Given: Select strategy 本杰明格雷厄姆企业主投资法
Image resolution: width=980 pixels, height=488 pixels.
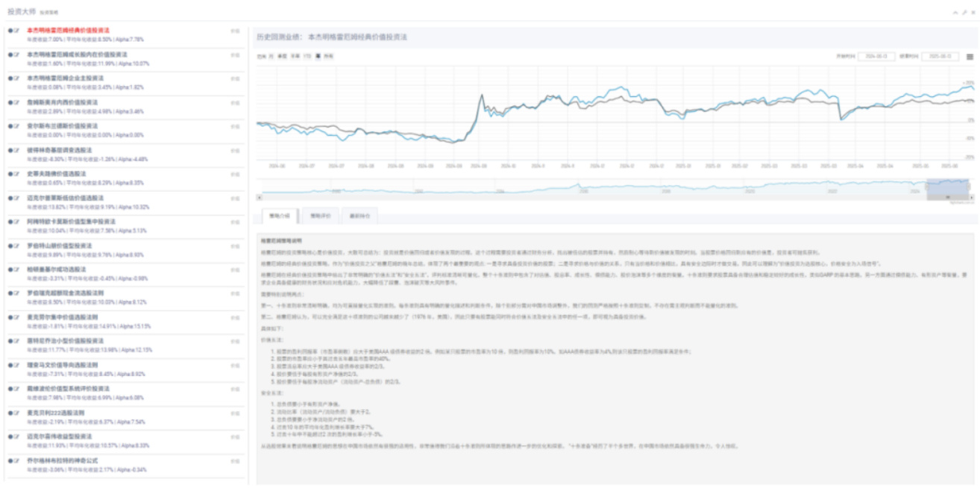Looking at the screenshot, I should pos(66,78).
